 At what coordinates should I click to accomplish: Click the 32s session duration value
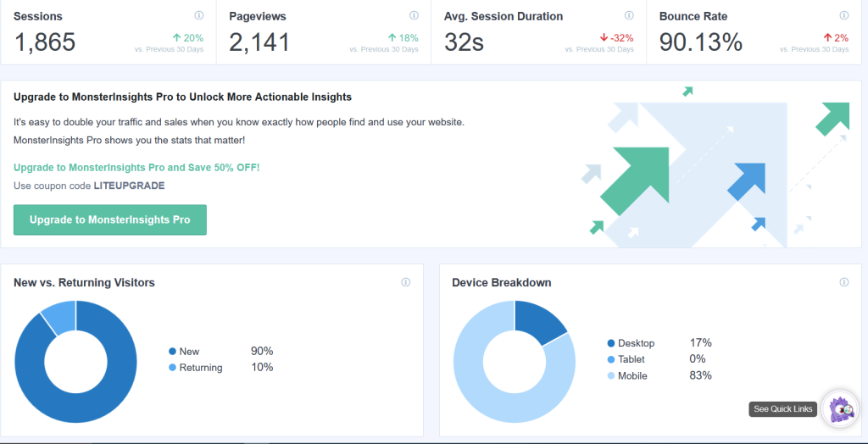(464, 42)
